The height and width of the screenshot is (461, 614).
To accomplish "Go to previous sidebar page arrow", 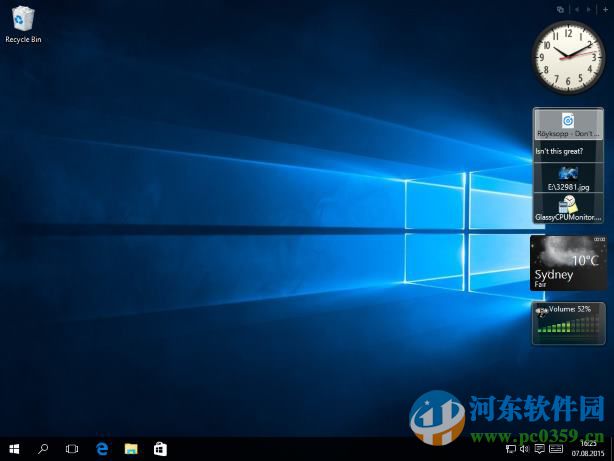I will [577, 10].
